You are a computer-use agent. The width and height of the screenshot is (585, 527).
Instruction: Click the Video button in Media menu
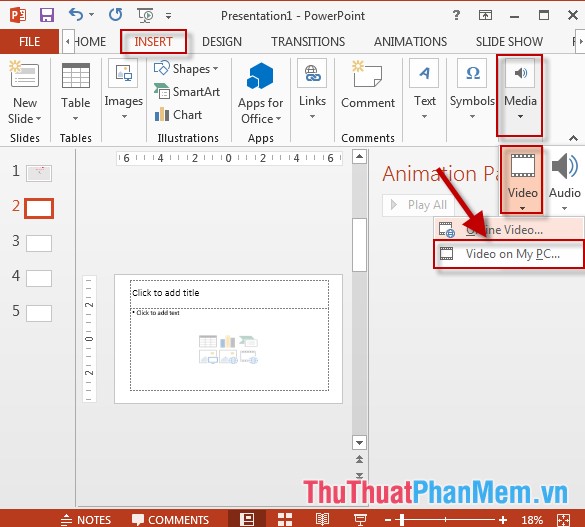click(x=522, y=180)
